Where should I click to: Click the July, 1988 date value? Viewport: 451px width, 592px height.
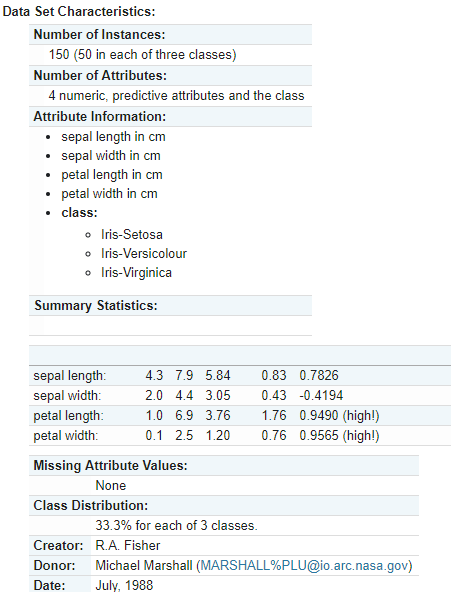[x=124, y=586]
